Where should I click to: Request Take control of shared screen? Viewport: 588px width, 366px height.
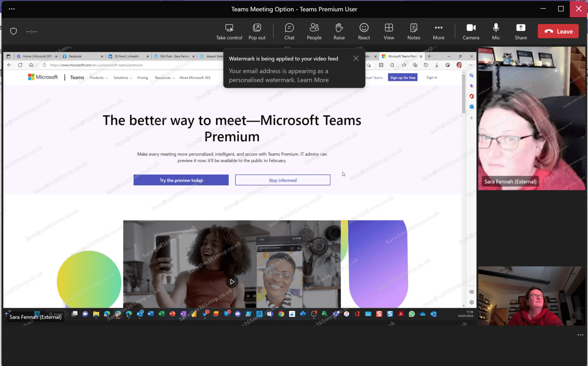click(x=229, y=32)
